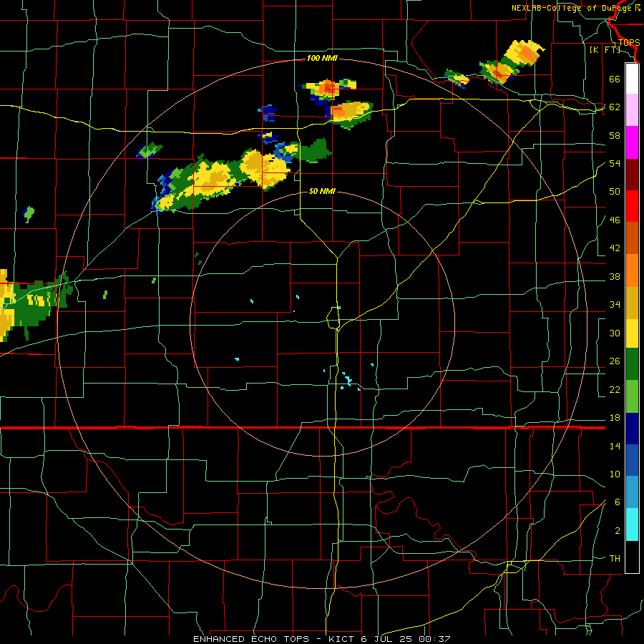Screen dimensions: 644x644
Task: Click the '22' scale number
Action: pos(615,389)
